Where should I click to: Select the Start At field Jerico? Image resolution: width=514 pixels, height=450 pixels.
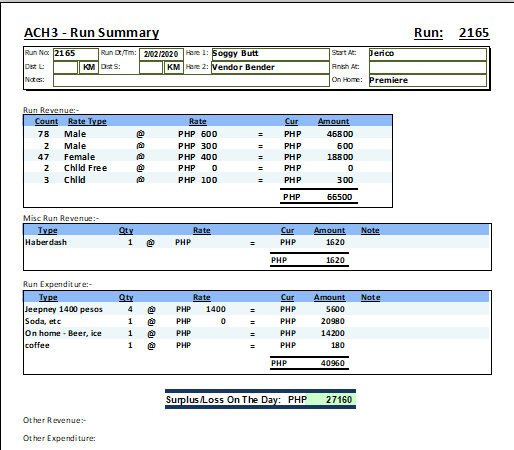click(x=428, y=54)
